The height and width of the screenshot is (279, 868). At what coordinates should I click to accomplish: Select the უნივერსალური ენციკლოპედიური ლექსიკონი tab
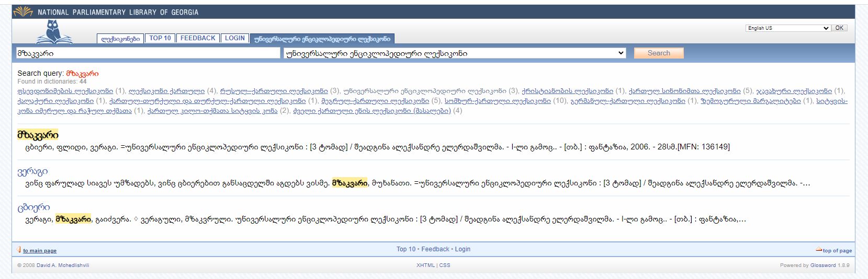pyautogui.click(x=322, y=39)
